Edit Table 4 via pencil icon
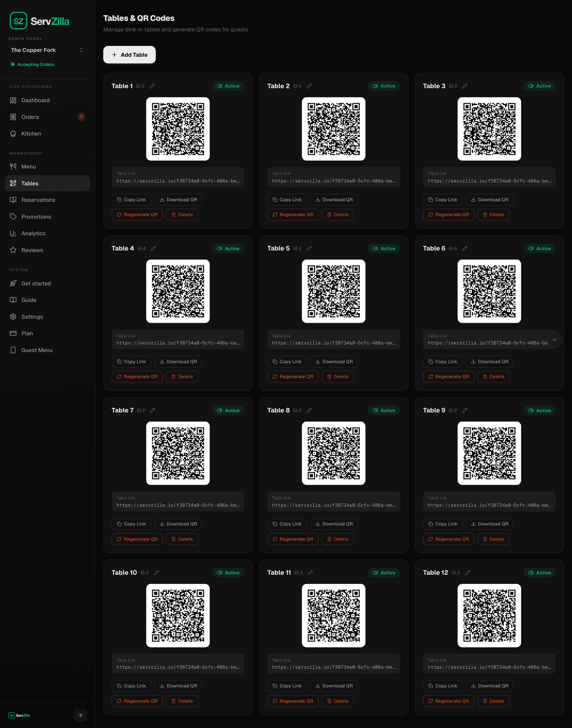The width and height of the screenshot is (572, 728). click(154, 248)
